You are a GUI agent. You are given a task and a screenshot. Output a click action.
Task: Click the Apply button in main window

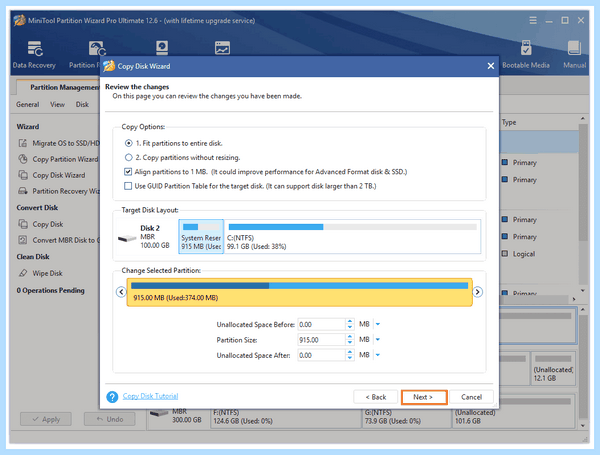46,419
